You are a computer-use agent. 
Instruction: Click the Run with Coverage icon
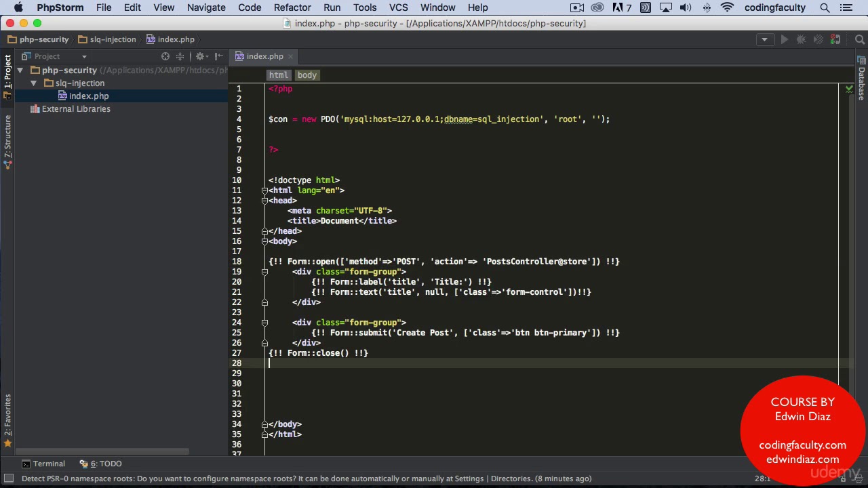pyautogui.click(x=818, y=40)
